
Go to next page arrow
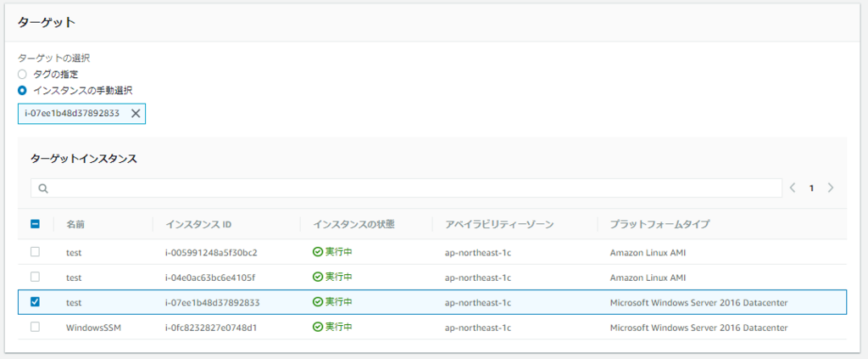(831, 188)
